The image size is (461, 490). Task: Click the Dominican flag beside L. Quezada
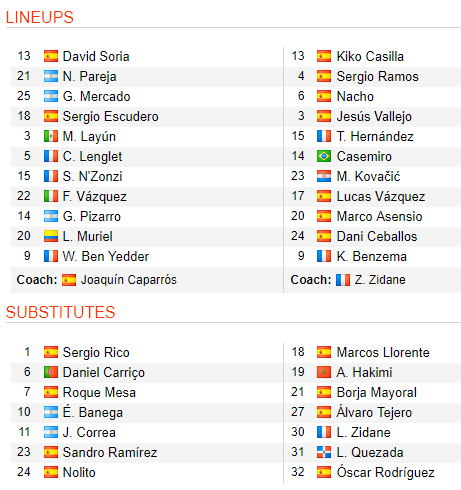(324, 452)
